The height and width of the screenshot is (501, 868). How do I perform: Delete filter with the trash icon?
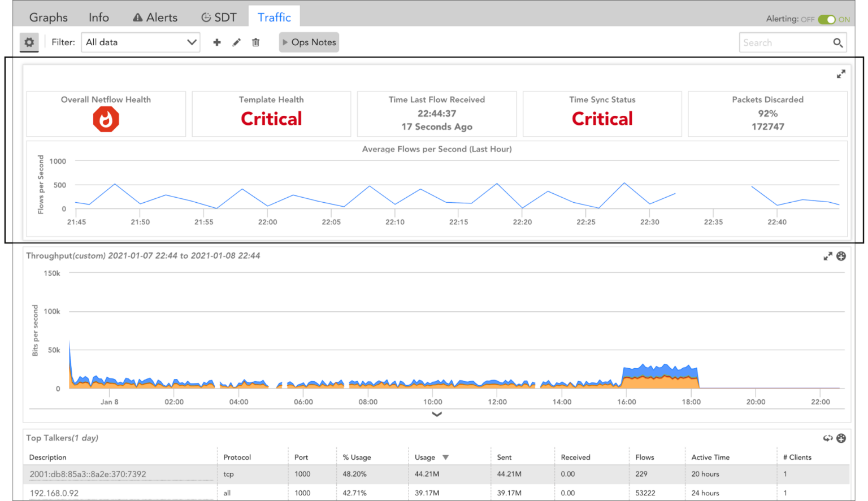click(x=256, y=42)
